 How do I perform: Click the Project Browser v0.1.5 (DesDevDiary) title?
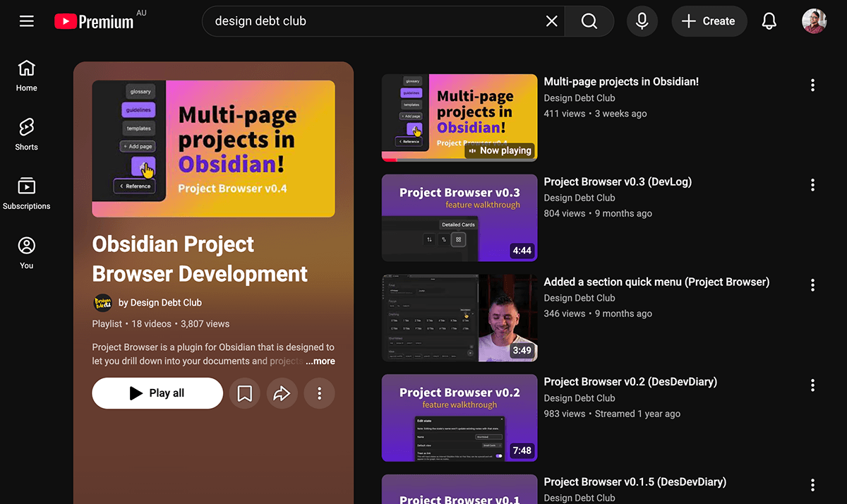tap(635, 482)
